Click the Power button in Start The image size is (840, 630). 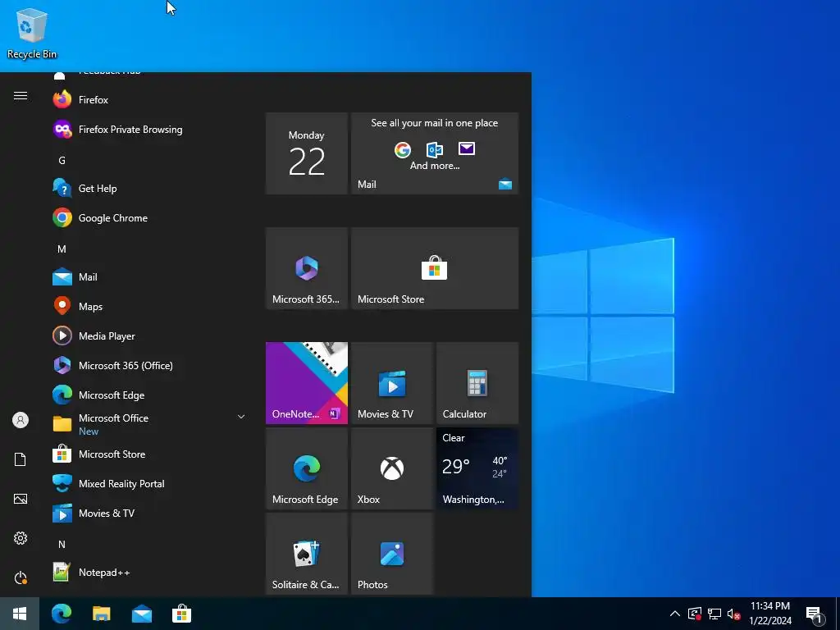coord(21,577)
